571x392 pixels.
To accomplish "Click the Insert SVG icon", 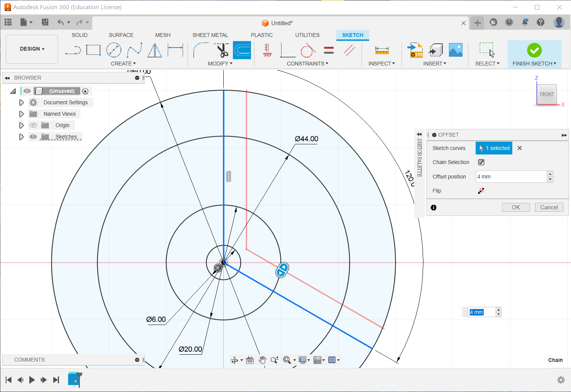I will coord(415,50).
